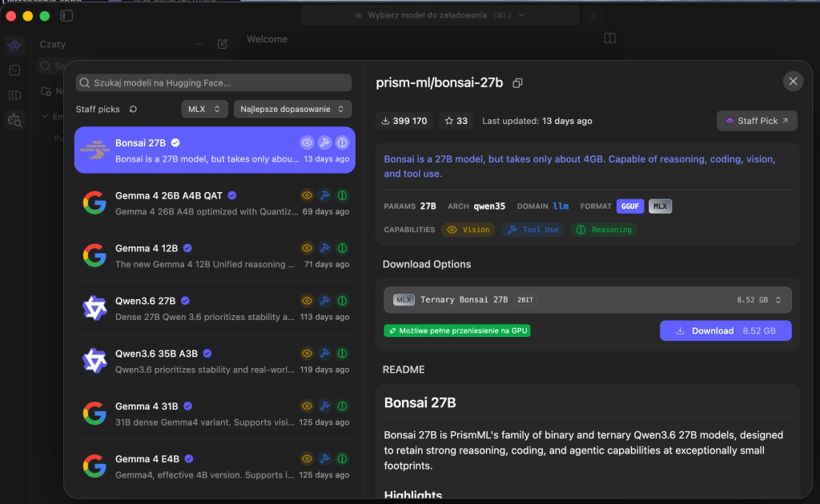Image resolution: width=820 pixels, height=504 pixels.
Task: Open the Staff Pick link
Action: coord(757,121)
